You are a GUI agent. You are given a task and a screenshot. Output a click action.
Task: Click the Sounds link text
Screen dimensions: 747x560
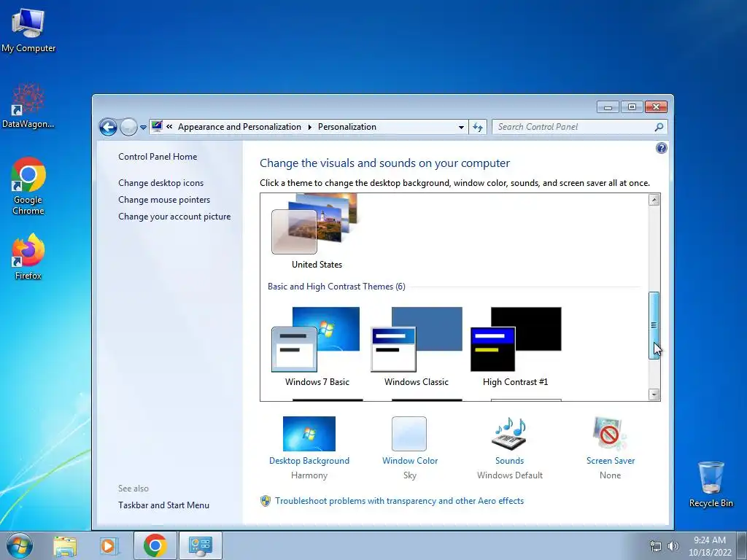509,461
